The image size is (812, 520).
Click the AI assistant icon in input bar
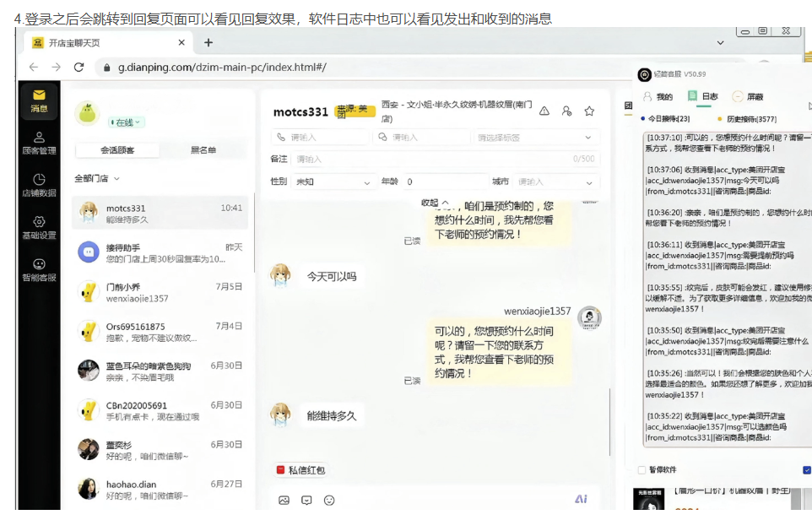point(581,500)
